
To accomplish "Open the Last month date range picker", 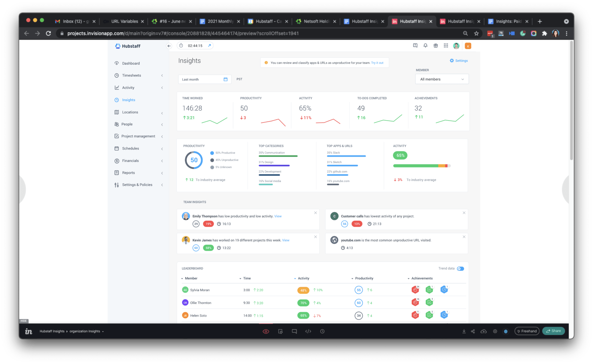I will point(204,79).
